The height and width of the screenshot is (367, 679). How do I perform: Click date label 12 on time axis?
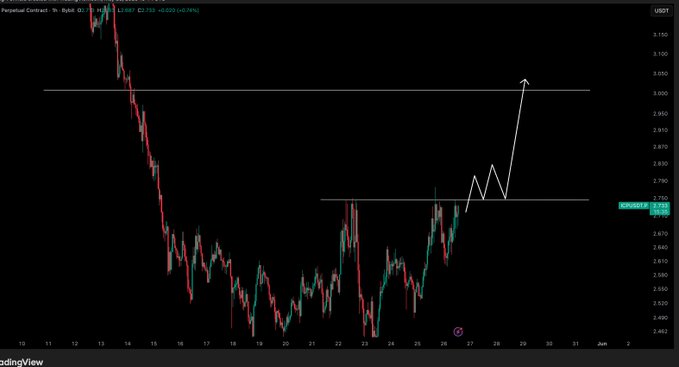point(74,344)
